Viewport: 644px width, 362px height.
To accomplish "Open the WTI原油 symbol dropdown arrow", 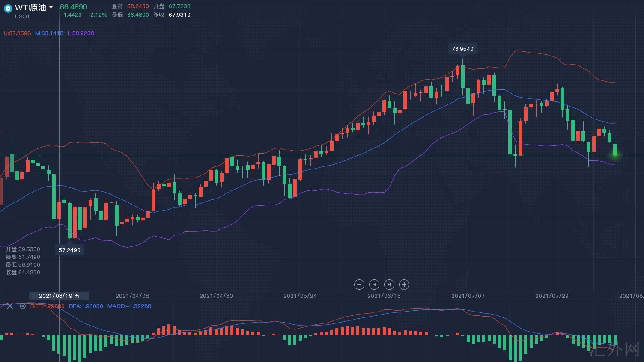I will point(51,8).
